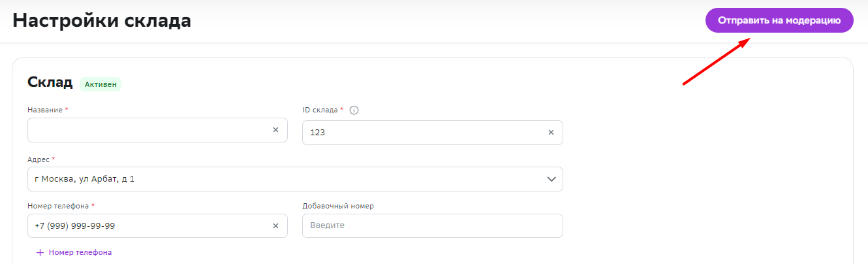868x264 pixels.
Task: Select the phone input with +7 (999) 999-99-99
Action: tap(157, 226)
